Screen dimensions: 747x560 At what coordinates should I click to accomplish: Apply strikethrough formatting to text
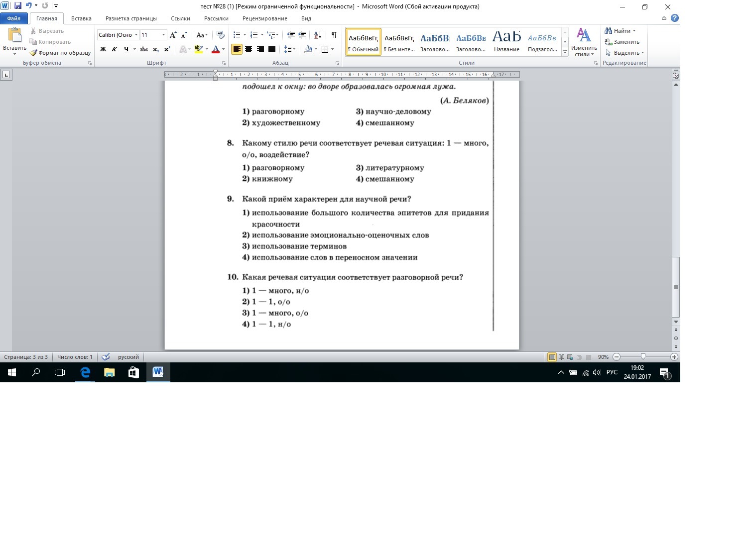coord(144,49)
